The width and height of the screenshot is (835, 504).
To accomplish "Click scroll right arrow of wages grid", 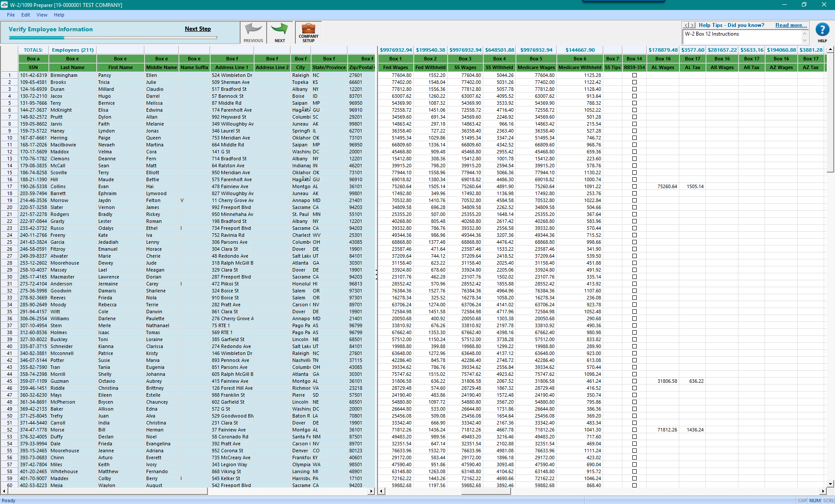I will coord(822,491).
